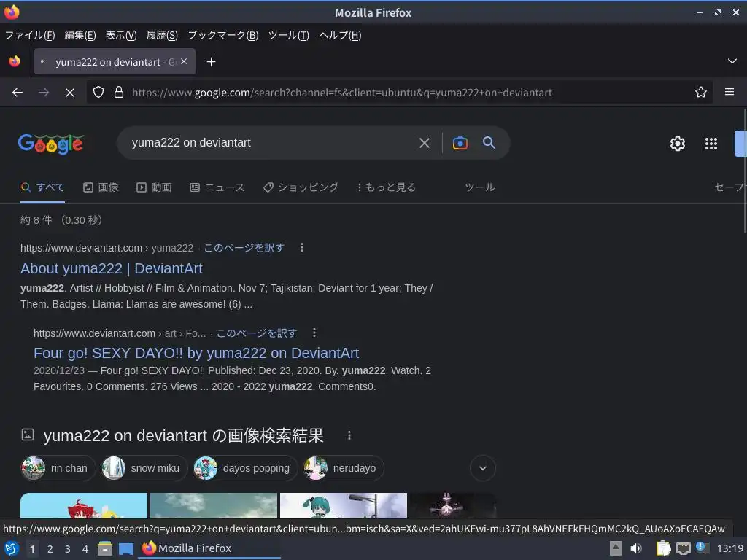Screen dimensions: 747x560
Task: Bookmark this page with the star icon
Action: (x=700, y=92)
